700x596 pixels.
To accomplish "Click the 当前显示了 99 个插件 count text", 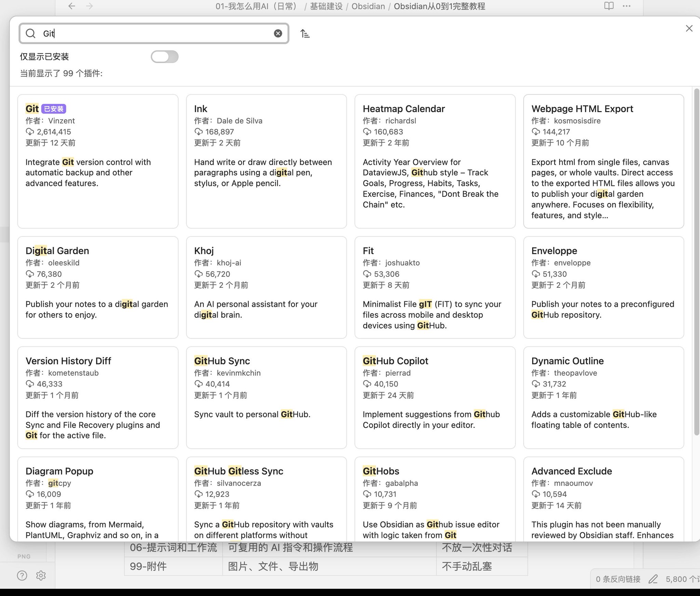I will (x=61, y=73).
